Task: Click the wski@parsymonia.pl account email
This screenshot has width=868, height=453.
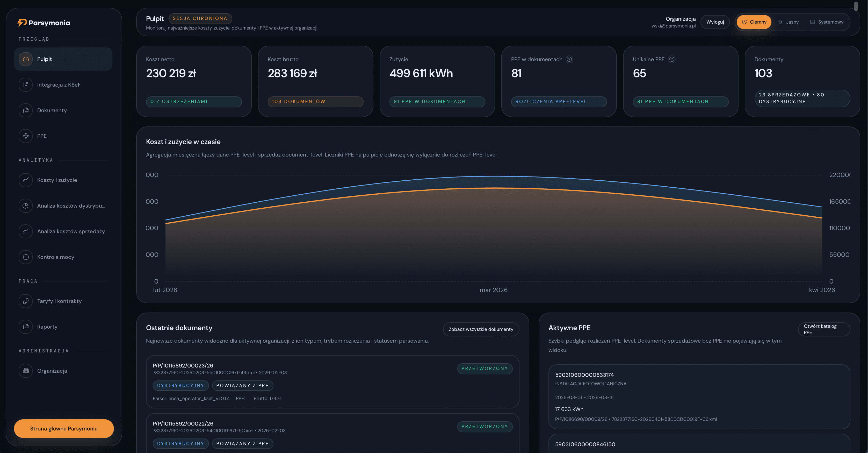Action: point(673,26)
